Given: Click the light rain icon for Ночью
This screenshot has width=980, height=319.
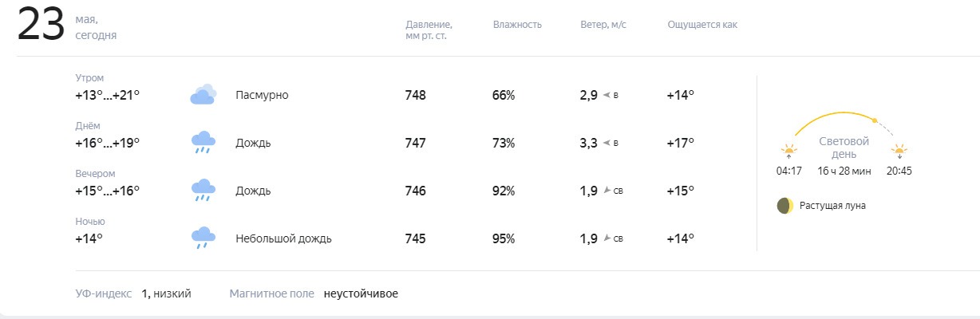Looking at the screenshot, I should click(203, 238).
